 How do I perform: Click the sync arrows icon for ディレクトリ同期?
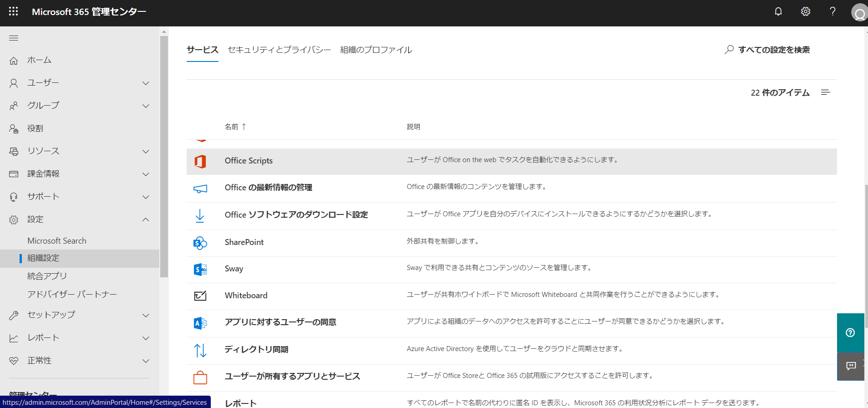pyautogui.click(x=200, y=350)
